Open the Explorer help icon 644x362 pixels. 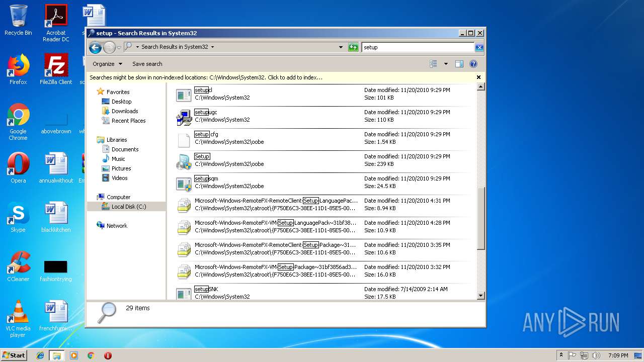point(473,64)
